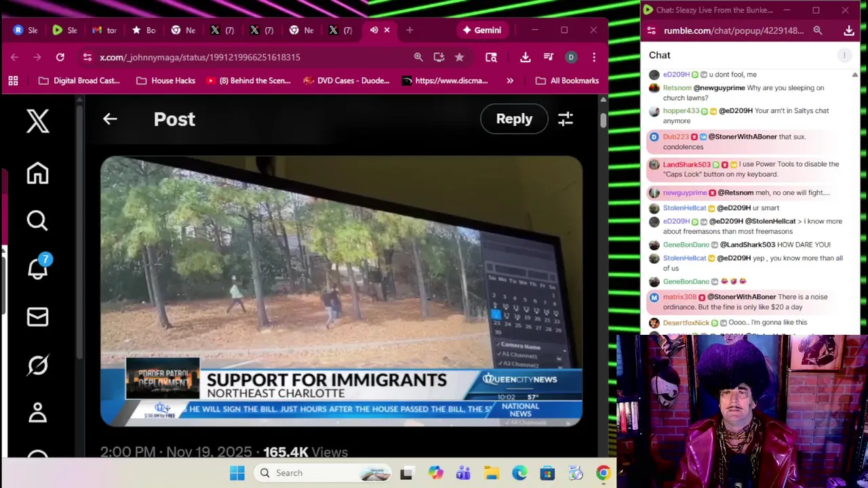Open Microsoft Store from taskbar

tap(547, 473)
